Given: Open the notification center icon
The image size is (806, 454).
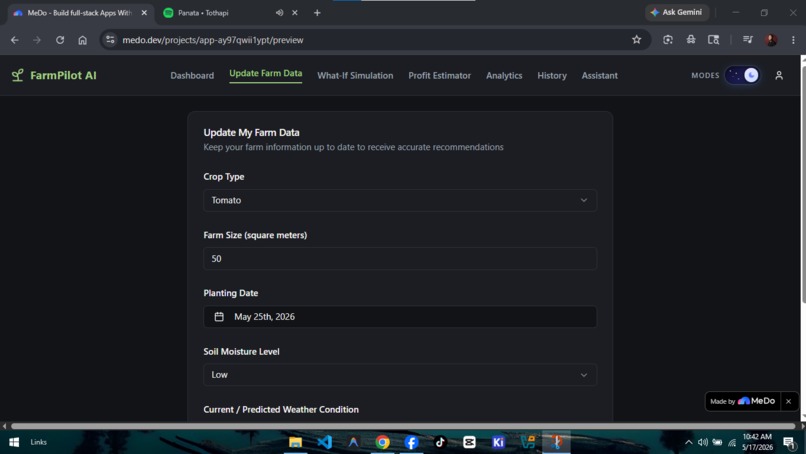Looking at the screenshot, I should point(790,442).
